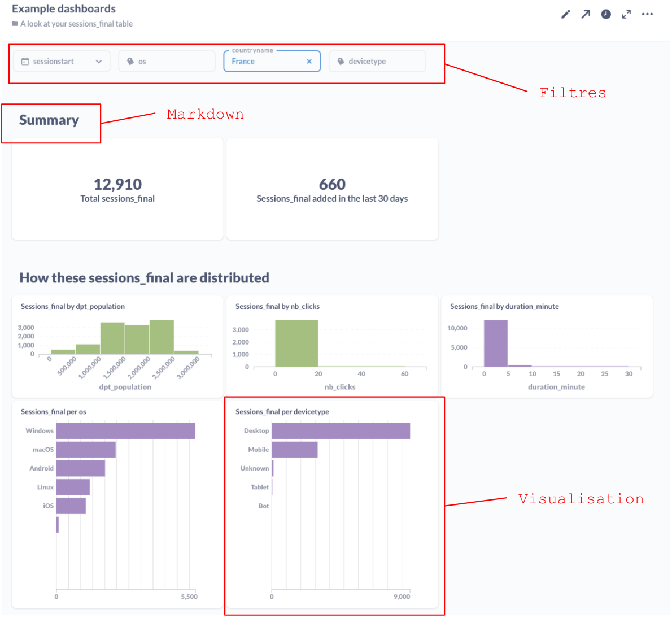Expand the sessionstart dropdown chevron
Screen dimensions: 672x618
pos(99,62)
